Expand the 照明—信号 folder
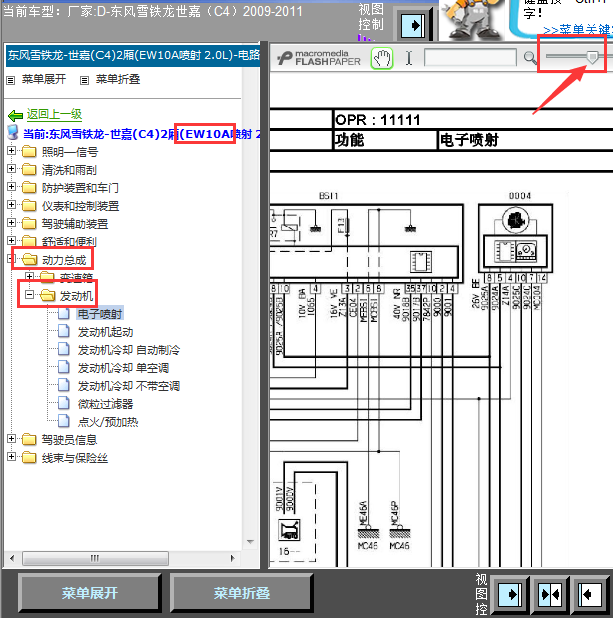 tap(11, 151)
